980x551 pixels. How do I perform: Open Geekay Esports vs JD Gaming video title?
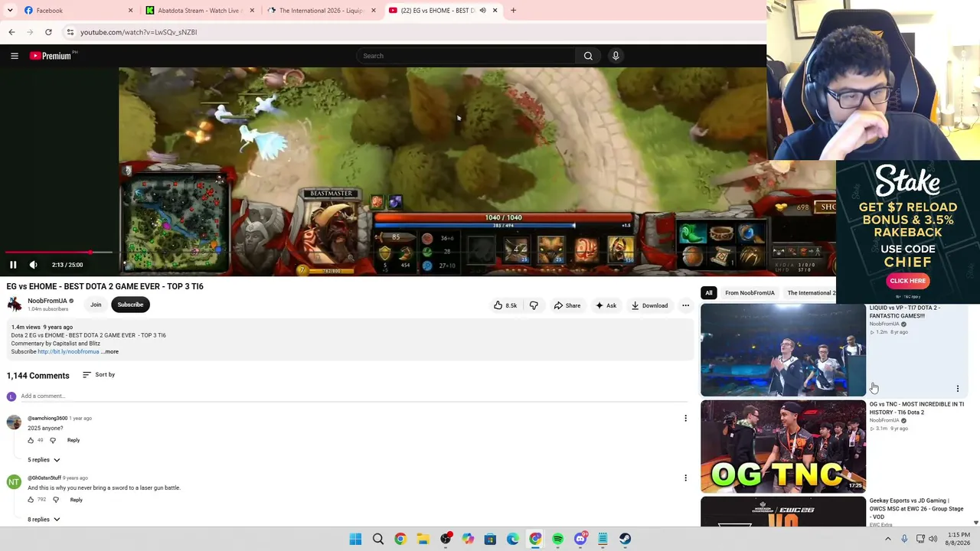[x=916, y=509]
